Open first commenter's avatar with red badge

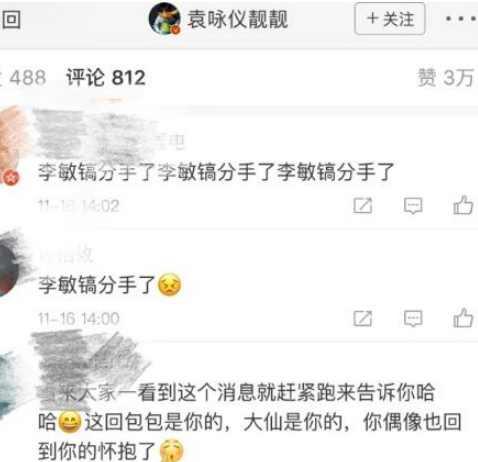[x=12, y=145]
